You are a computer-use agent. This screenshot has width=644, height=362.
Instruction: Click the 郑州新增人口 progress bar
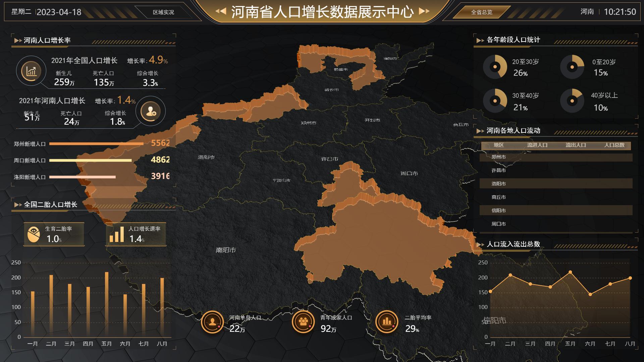point(97,143)
